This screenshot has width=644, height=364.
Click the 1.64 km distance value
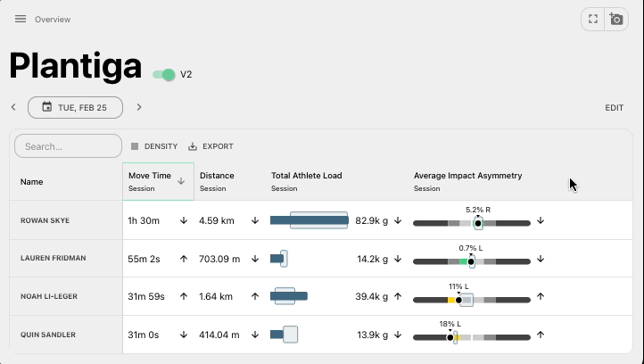click(216, 296)
